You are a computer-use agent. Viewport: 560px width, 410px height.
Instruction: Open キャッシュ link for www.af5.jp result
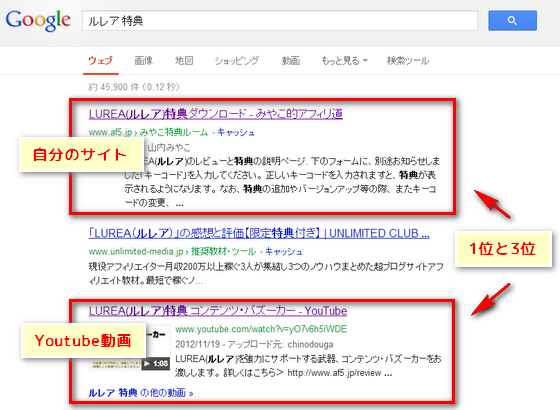(236, 132)
